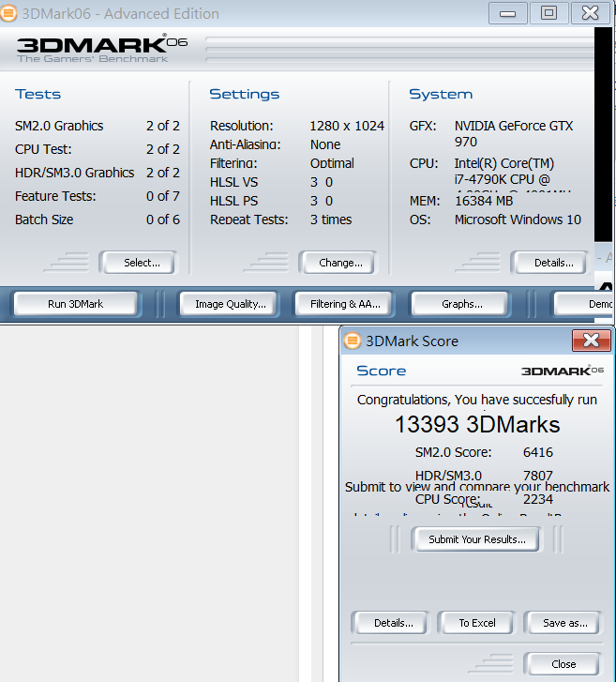This screenshot has width=616, height=682.
Task: Click the Tests section heading
Action: pyautogui.click(x=38, y=94)
